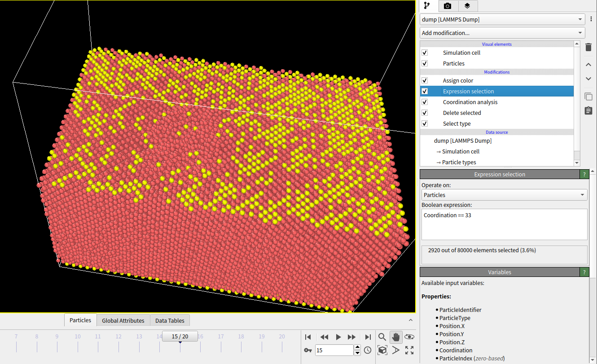Open the Operate on Particles dropdown
Image resolution: width=597 pixels, height=364 pixels.
pos(504,195)
